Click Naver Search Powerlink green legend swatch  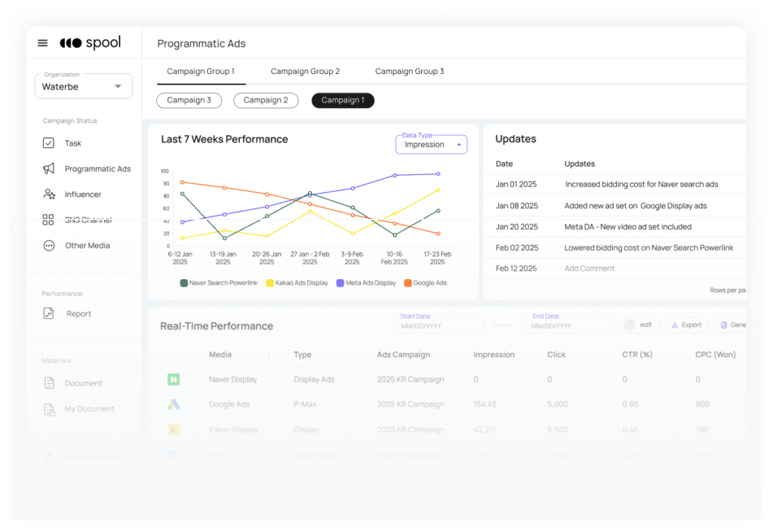184,283
